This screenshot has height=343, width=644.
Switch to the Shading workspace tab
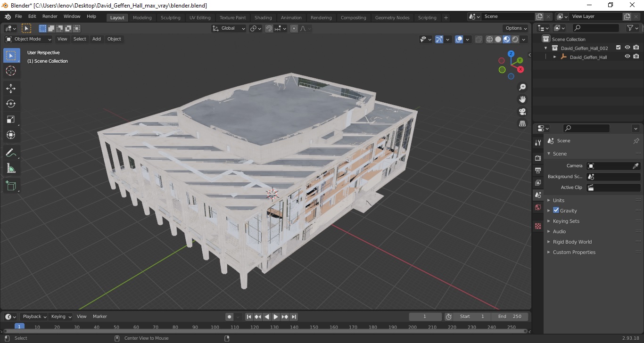pyautogui.click(x=263, y=18)
